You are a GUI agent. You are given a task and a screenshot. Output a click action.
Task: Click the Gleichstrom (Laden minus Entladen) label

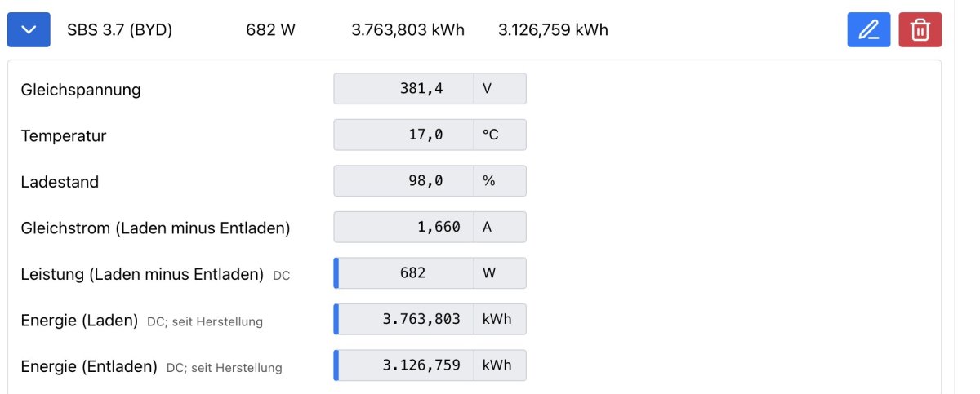click(x=155, y=228)
